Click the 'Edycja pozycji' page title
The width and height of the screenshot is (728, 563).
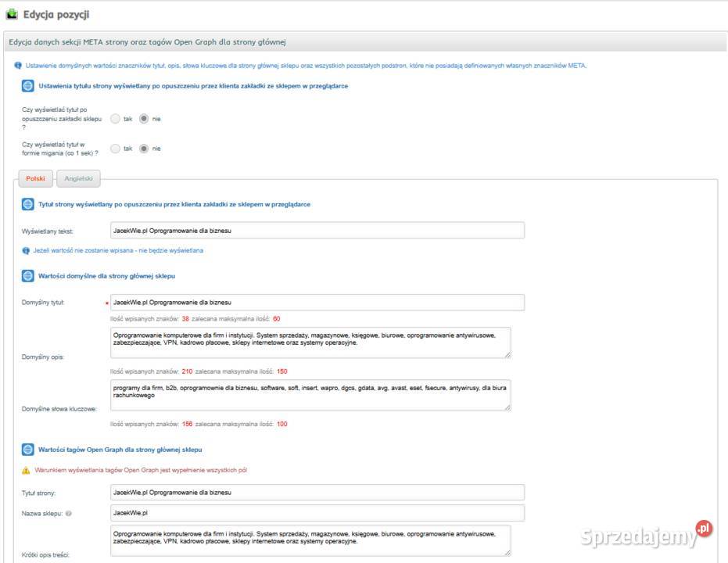(56, 15)
